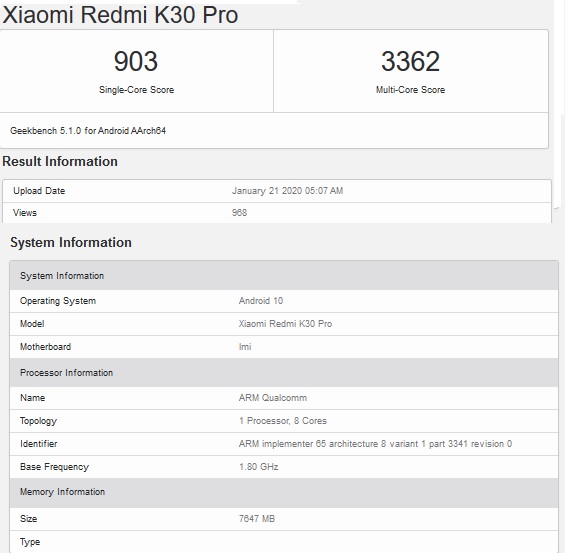Select the 'Android 10' value
The height and width of the screenshot is (553, 565).
261,301
